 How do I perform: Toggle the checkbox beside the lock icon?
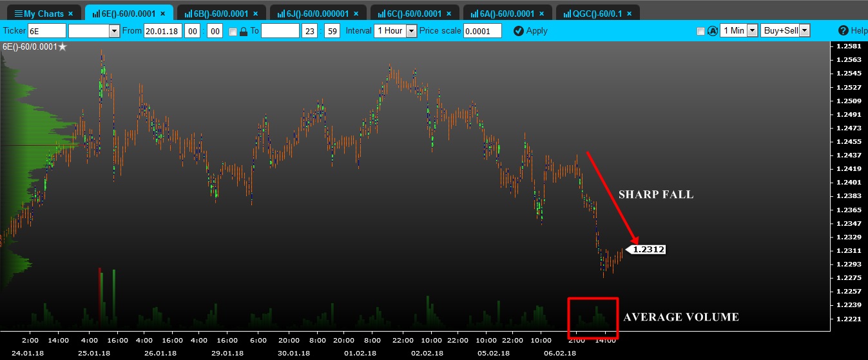click(233, 31)
